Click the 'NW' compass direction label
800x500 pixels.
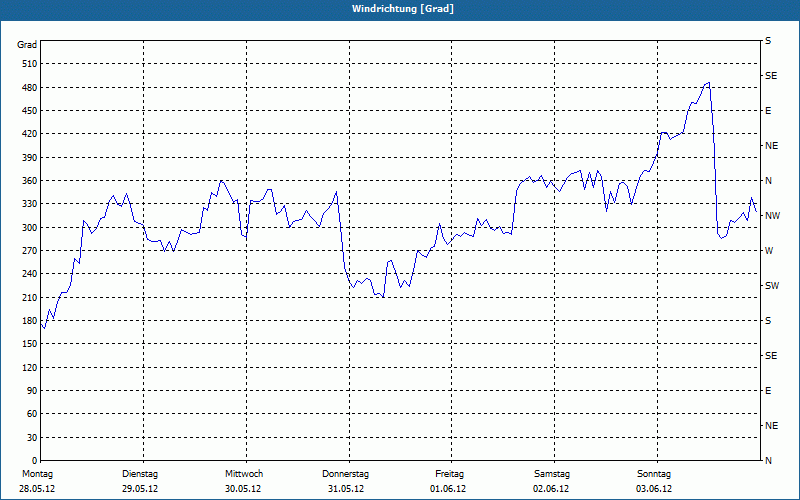point(772,216)
